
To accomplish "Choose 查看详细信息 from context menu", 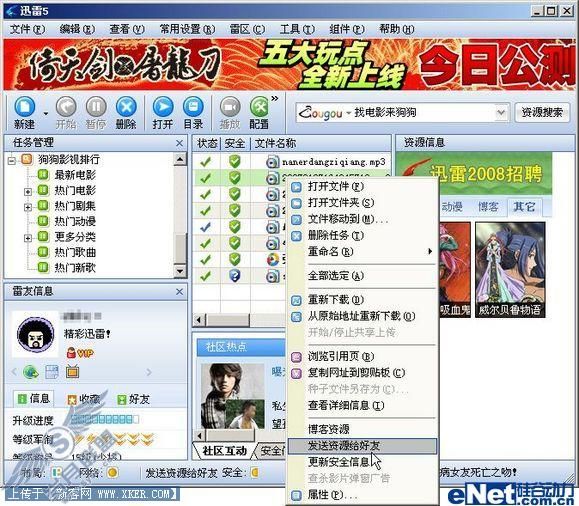I will 363,406.
